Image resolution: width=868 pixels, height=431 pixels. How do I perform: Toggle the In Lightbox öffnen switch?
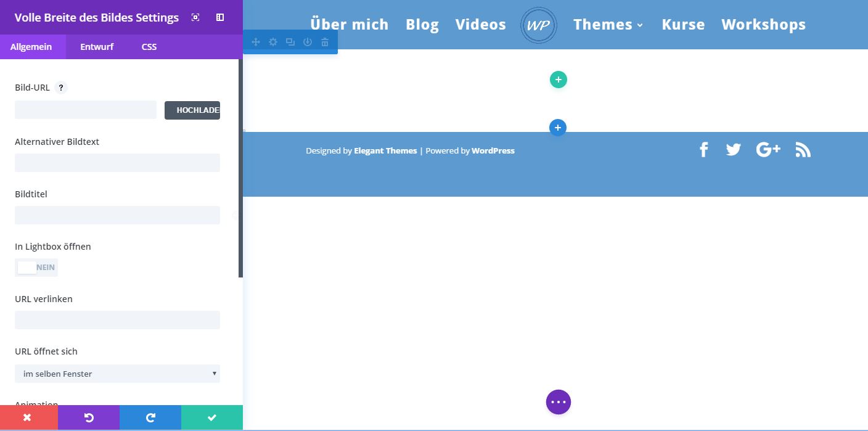tap(36, 268)
